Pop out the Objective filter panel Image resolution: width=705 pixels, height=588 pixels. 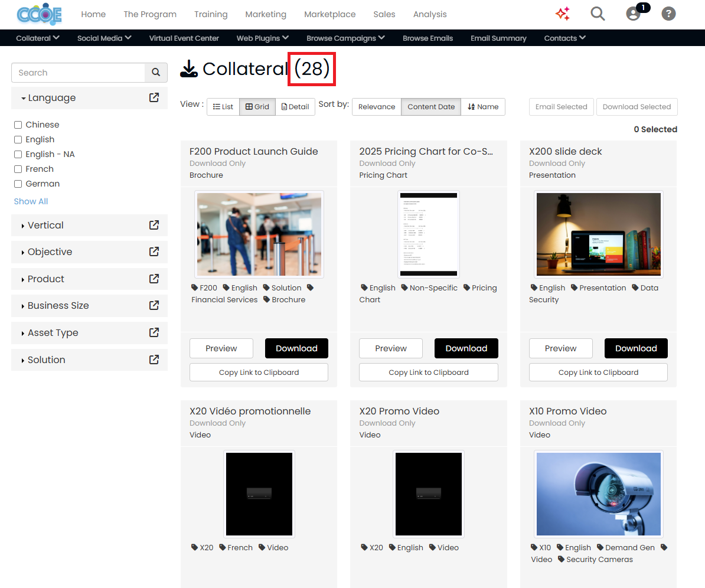tap(154, 251)
